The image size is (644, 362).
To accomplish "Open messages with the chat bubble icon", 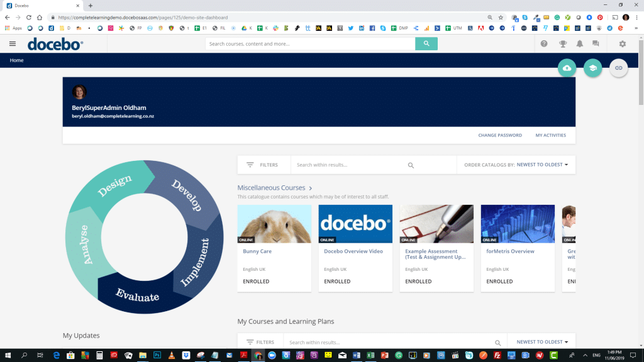I will click(x=596, y=44).
